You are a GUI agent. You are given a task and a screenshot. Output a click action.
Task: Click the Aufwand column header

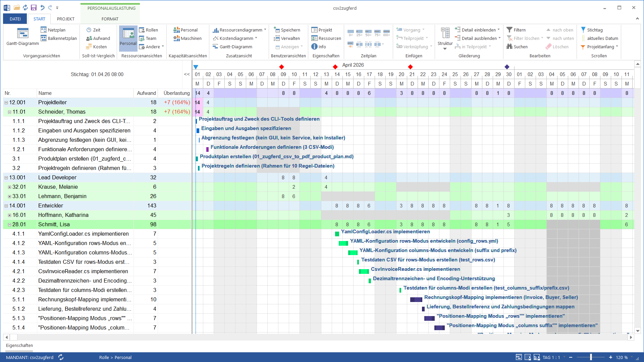coord(146,93)
